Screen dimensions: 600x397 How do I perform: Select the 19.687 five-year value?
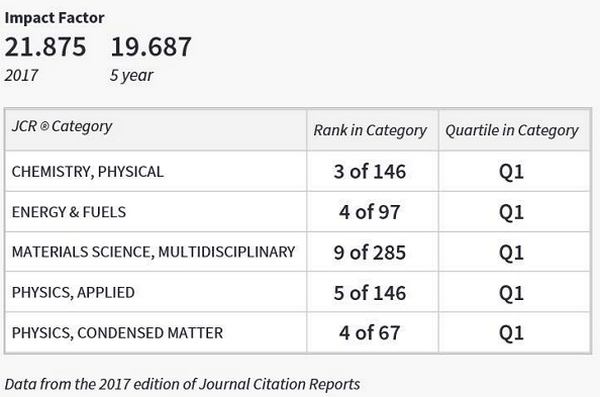[x=151, y=47]
